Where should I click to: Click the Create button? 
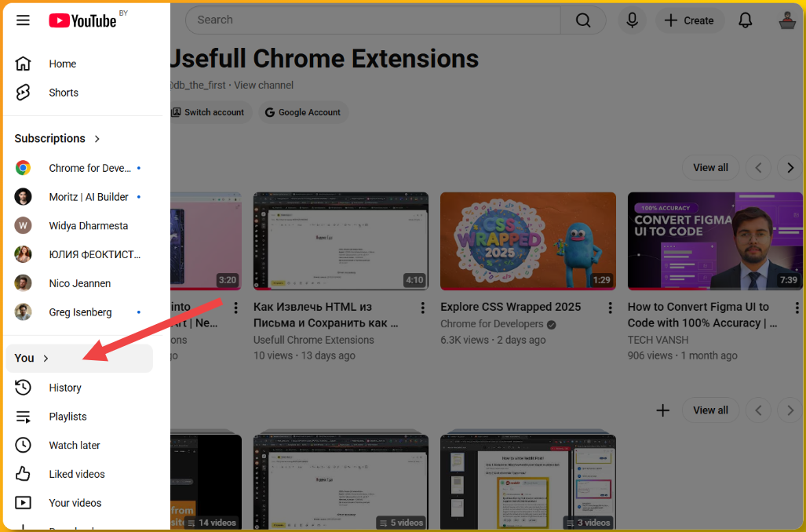coord(690,20)
